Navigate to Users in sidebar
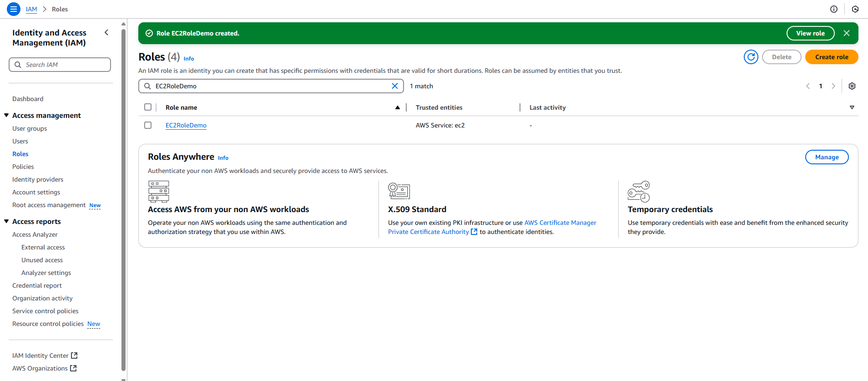The width and height of the screenshot is (868, 381). point(20,141)
